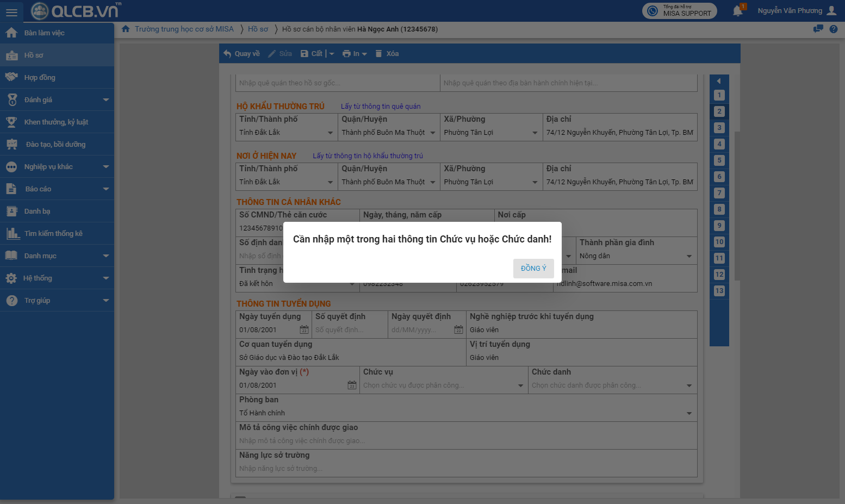
Task: Click Lấy từ thông tin quê quán link
Action: pyautogui.click(x=380, y=107)
